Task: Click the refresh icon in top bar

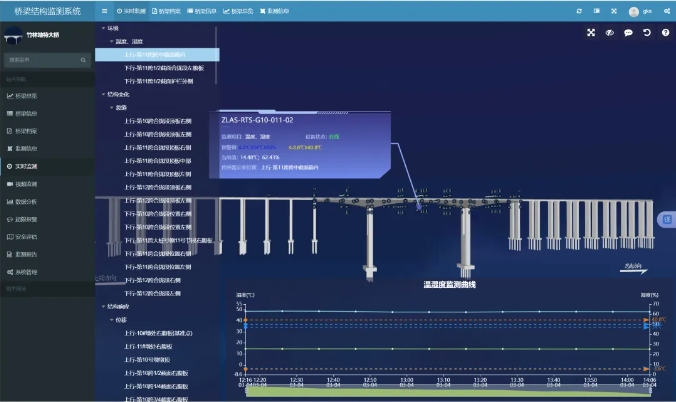Action: pyautogui.click(x=580, y=10)
